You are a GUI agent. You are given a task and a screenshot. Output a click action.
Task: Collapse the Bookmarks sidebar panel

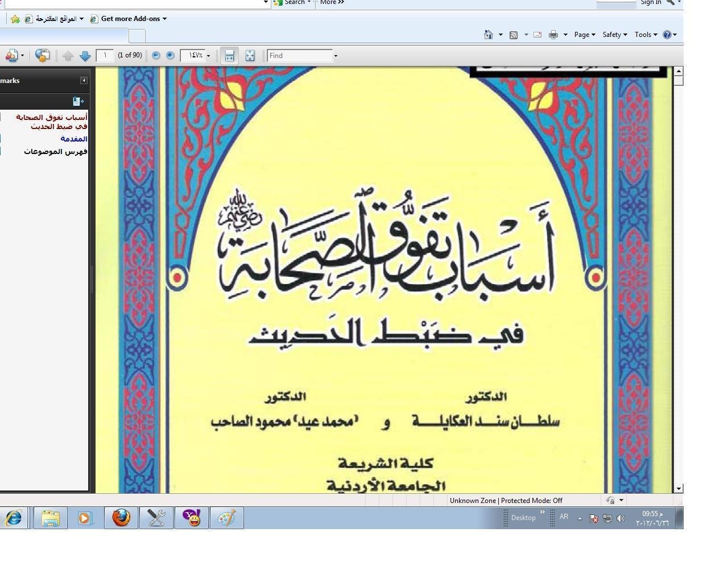click(x=84, y=80)
